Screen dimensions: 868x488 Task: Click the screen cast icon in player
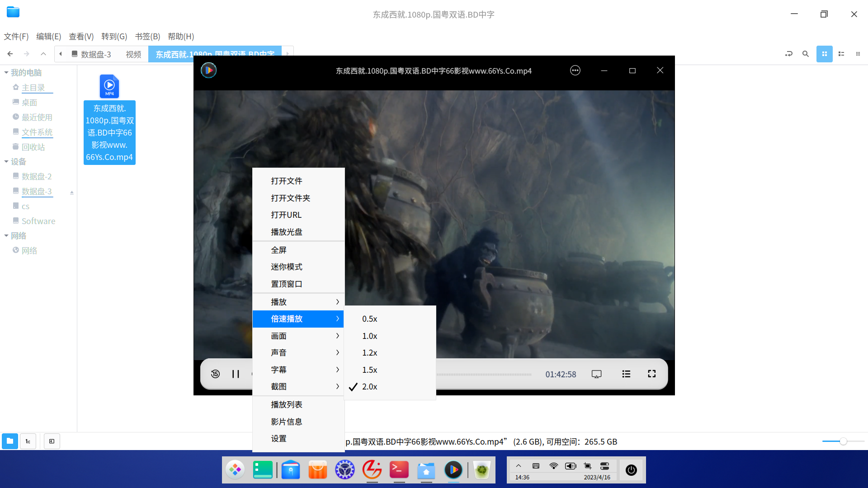596,374
